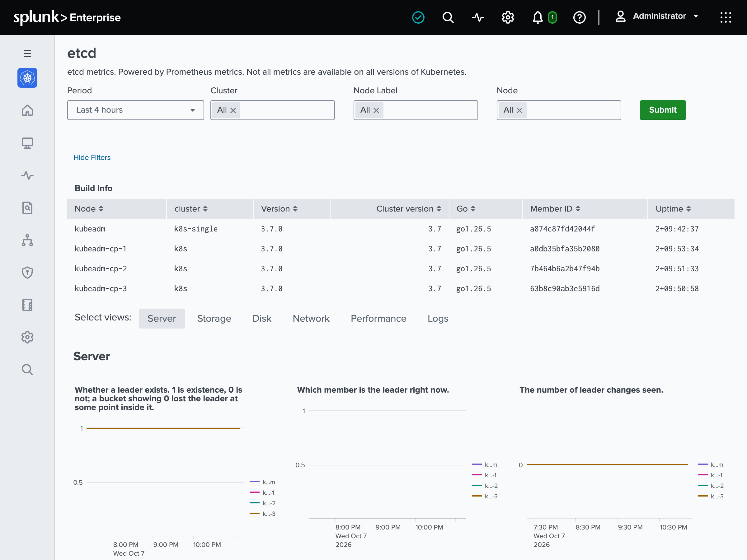747x560 pixels.
Task: Remove the All tag in Cluster filter
Action: tap(233, 110)
